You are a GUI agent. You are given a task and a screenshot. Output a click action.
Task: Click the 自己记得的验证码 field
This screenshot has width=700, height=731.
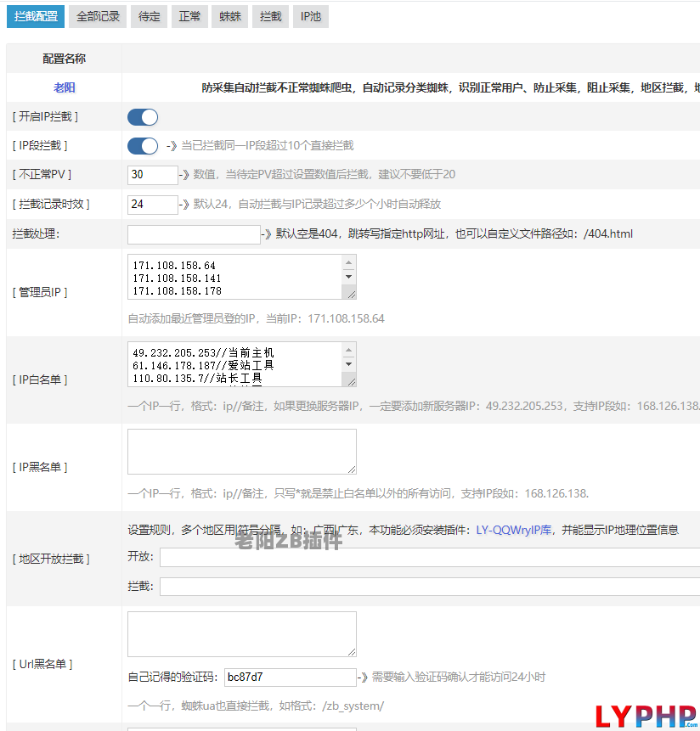click(290, 678)
